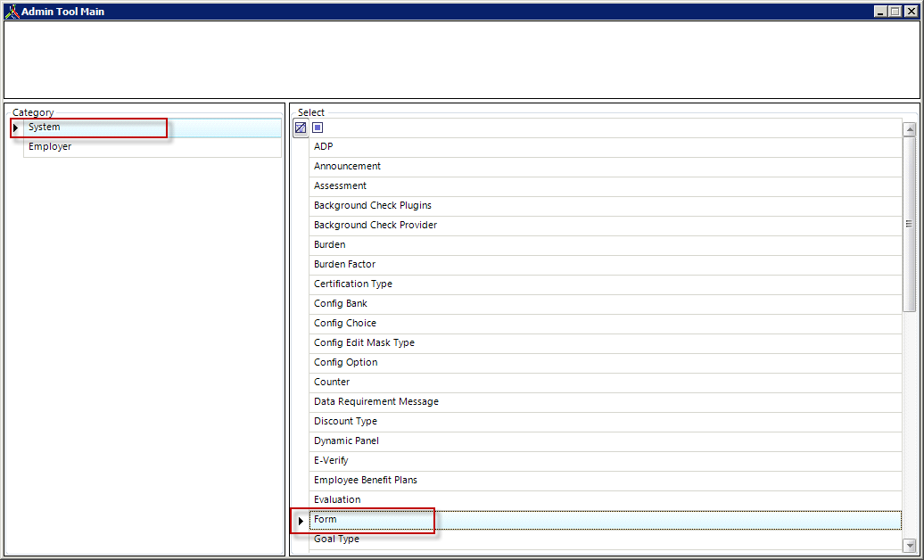This screenshot has height=560, width=924.
Task: Select the Announcement row
Action: pyautogui.click(x=347, y=167)
